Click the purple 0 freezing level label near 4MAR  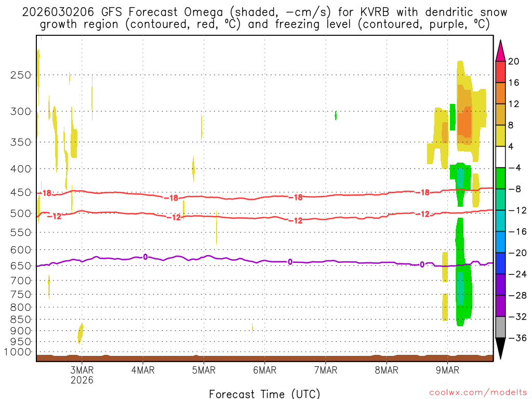145,257
